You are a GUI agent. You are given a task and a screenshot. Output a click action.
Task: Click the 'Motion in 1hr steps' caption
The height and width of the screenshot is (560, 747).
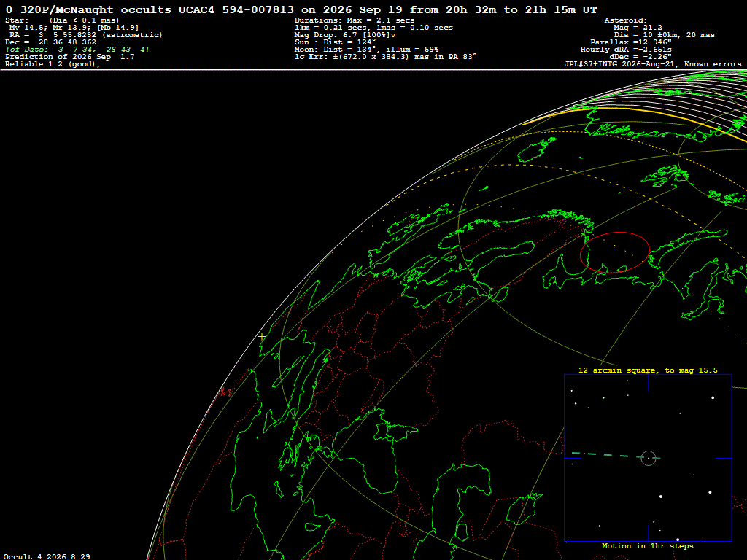point(648,545)
